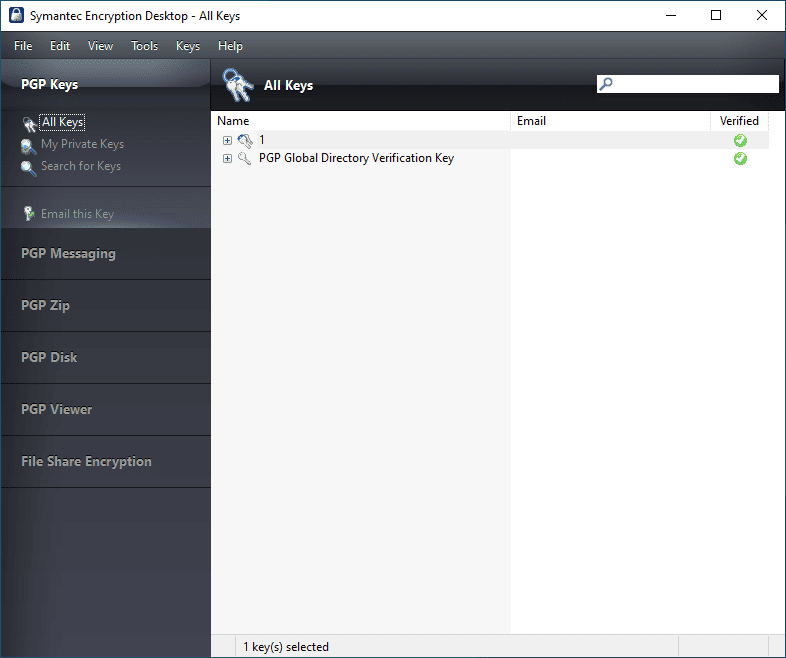Image resolution: width=786 pixels, height=658 pixels.
Task: Open the Tools menu
Action: (x=144, y=46)
